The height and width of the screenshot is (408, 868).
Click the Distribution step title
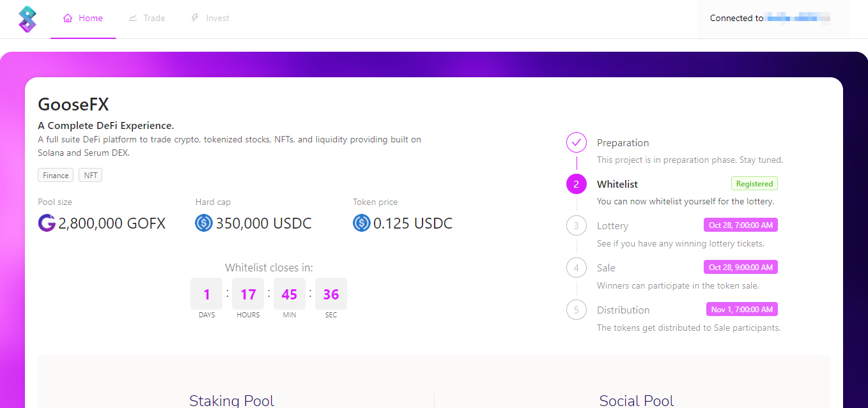[623, 310]
